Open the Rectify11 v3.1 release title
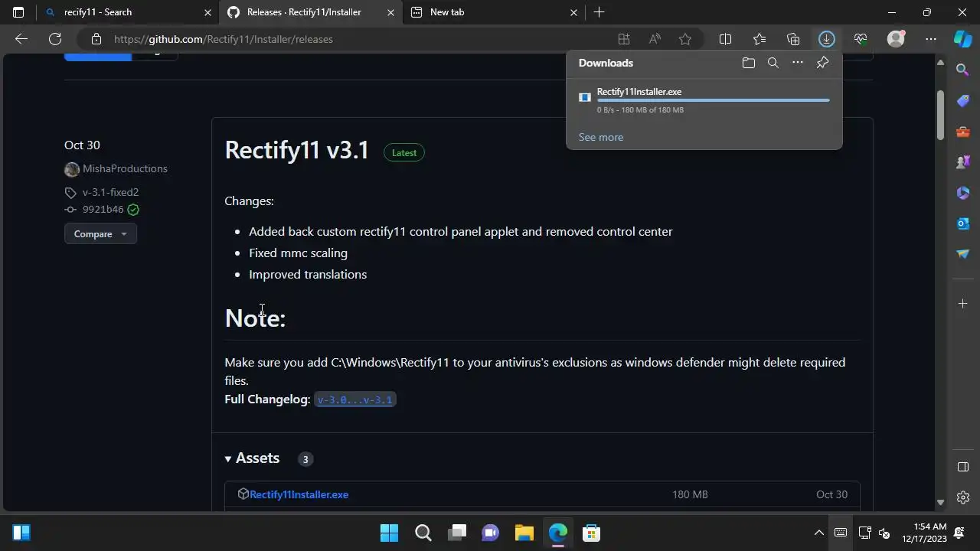980x551 pixels. point(297,150)
